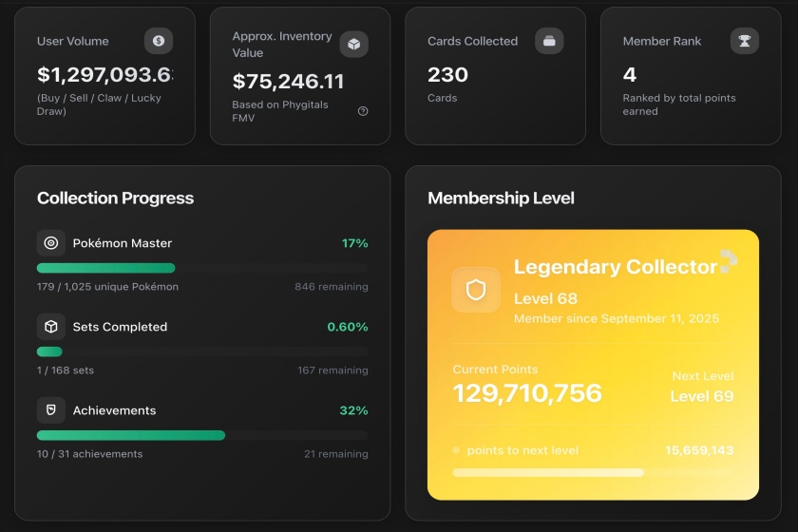Click the 230 cards collected count
The width and height of the screenshot is (798, 532).
pos(447,74)
